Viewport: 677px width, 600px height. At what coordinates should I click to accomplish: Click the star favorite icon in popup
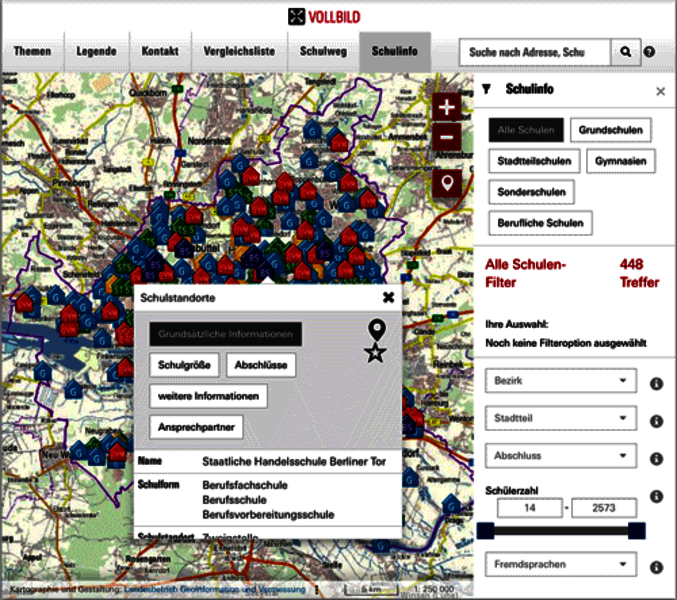pyautogui.click(x=375, y=353)
